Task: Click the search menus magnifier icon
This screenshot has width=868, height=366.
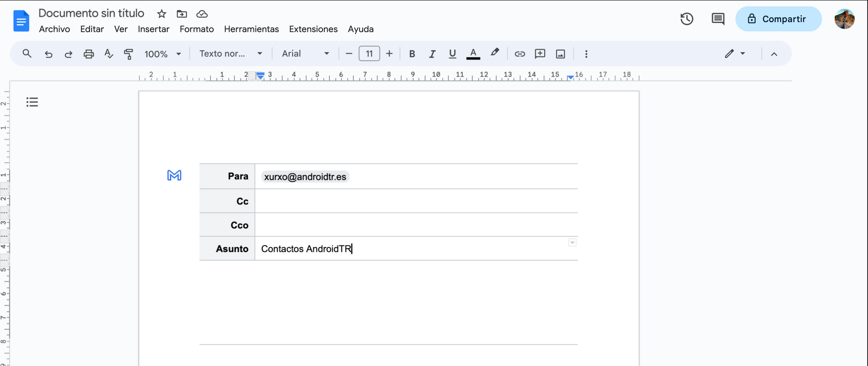Action: click(x=27, y=53)
